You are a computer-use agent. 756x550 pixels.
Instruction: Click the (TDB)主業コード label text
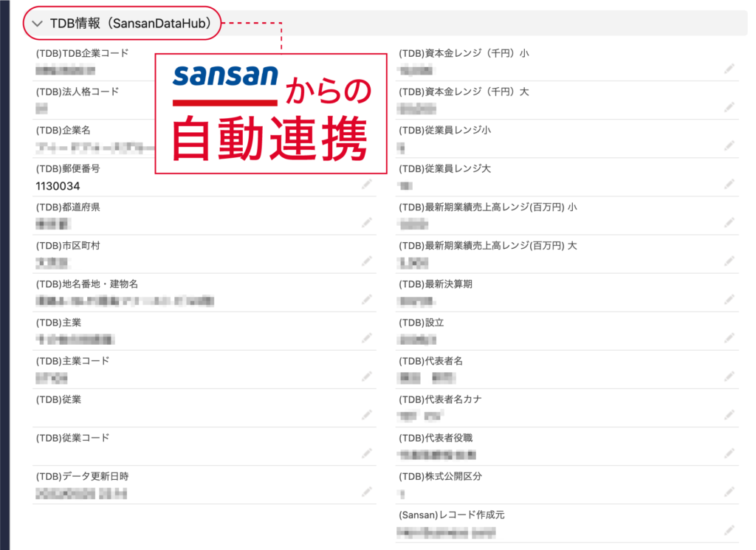(x=73, y=361)
